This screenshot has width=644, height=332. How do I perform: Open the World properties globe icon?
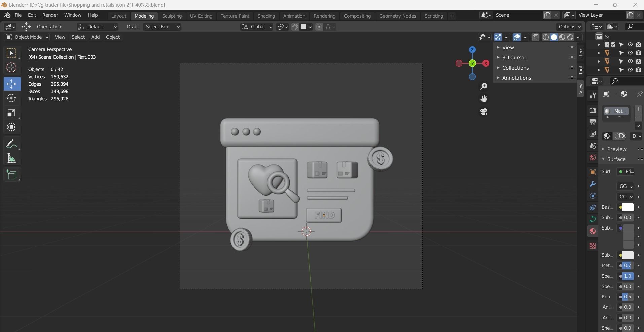coord(593,158)
